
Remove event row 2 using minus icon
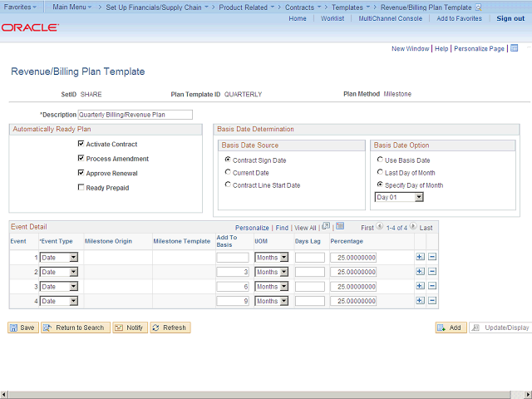coord(432,272)
